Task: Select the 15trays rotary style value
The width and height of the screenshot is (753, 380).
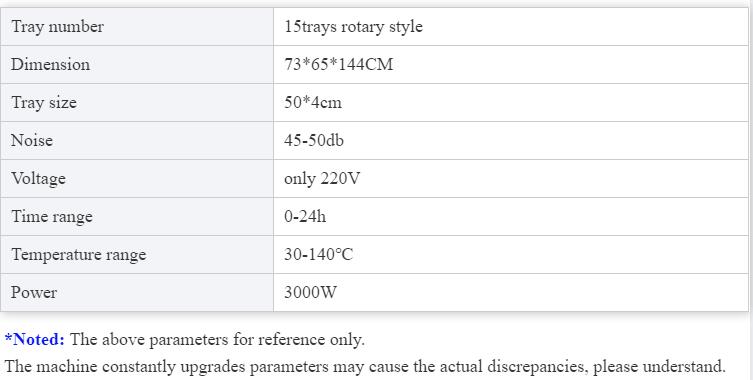Action: (353, 26)
